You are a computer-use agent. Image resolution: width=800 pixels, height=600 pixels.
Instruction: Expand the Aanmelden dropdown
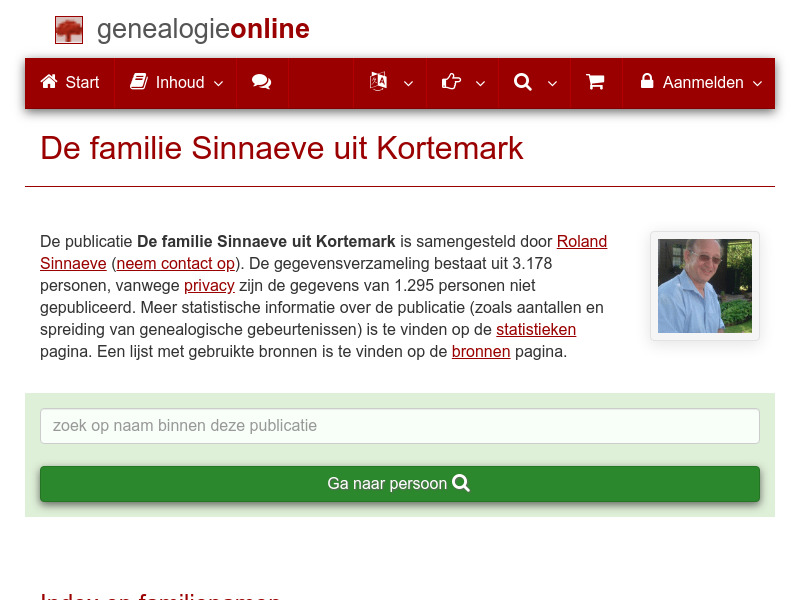(x=758, y=86)
